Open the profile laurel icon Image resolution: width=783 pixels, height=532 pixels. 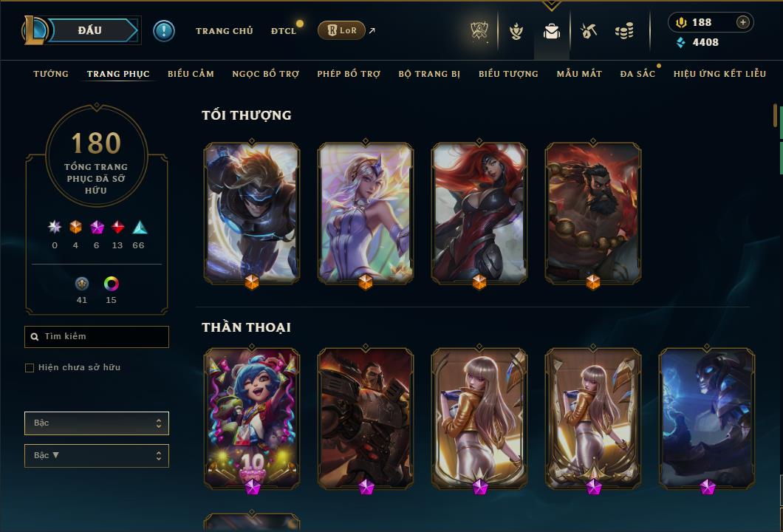(516, 31)
